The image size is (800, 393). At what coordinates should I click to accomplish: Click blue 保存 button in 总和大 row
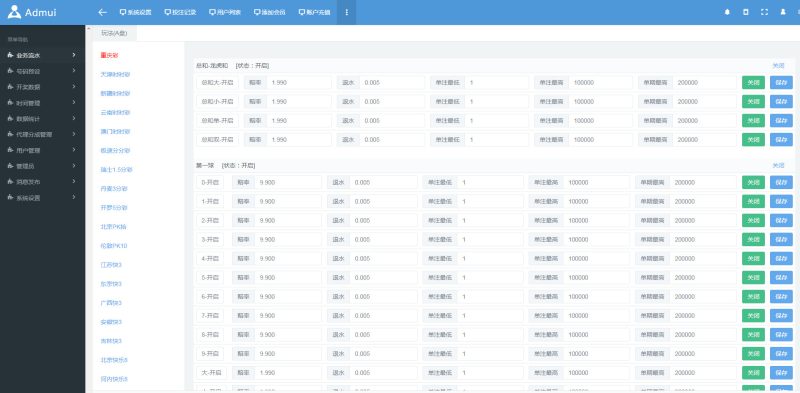[x=781, y=83]
